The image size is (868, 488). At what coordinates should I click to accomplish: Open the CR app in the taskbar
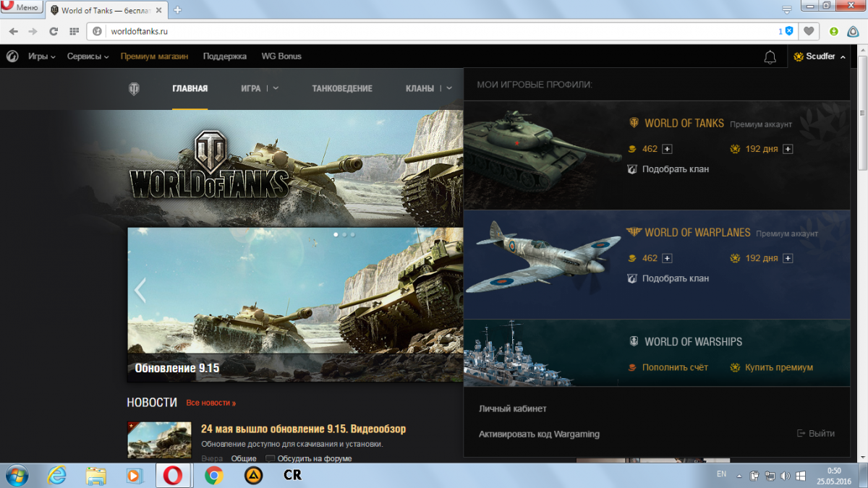click(293, 476)
